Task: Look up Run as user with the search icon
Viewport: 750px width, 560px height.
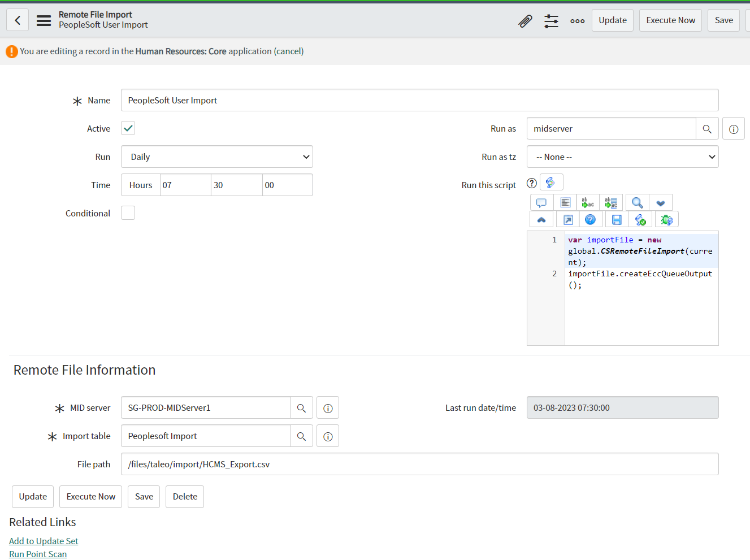Action: [x=707, y=129]
